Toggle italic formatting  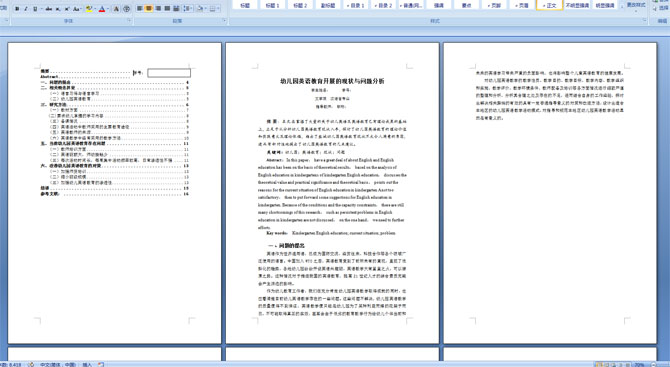[x=26, y=9]
